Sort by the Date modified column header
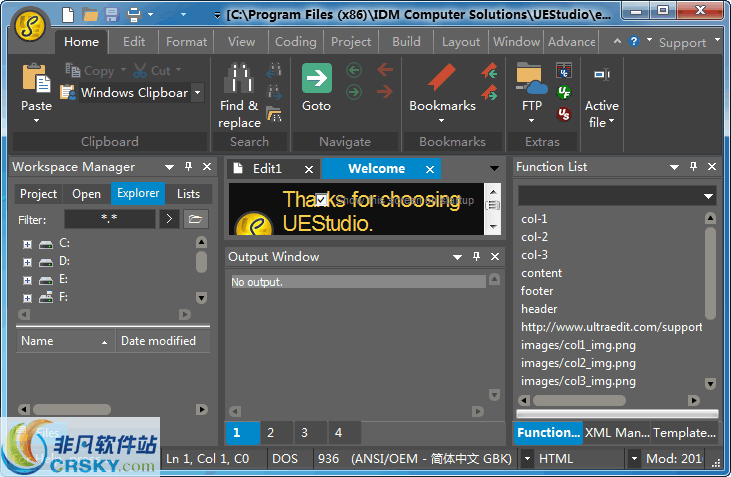731x477 pixels. (x=162, y=341)
